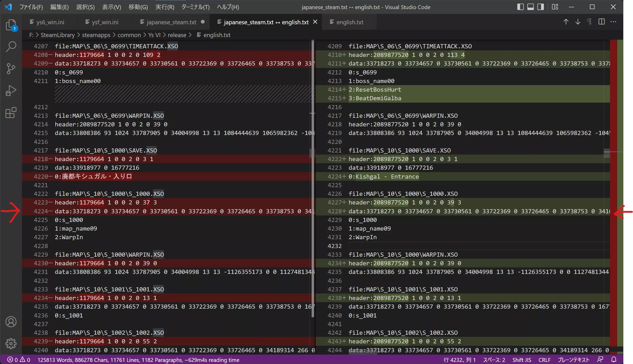Image resolution: width=633 pixels, height=364 pixels.
Task: Toggle the bottom panel layout button
Action: pyautogui.click(x=530, y=7)
